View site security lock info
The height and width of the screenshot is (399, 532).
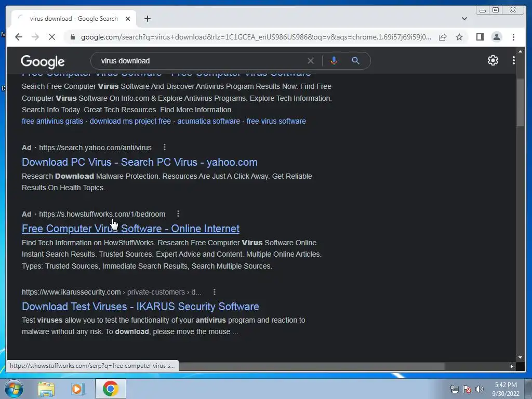[x=72, y=37]
